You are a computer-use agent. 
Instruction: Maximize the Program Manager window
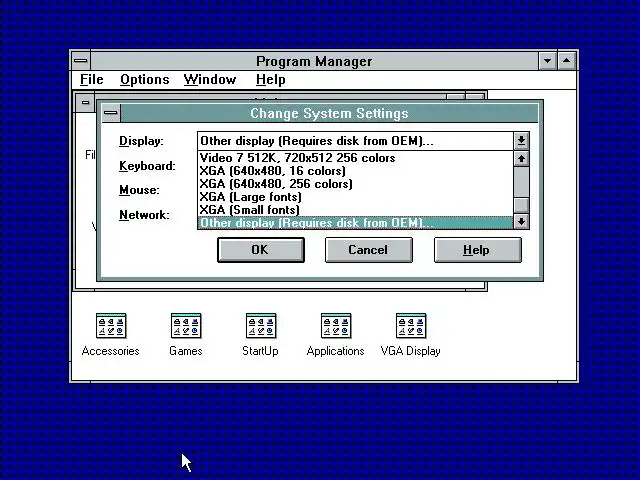(x=567, y=61)
